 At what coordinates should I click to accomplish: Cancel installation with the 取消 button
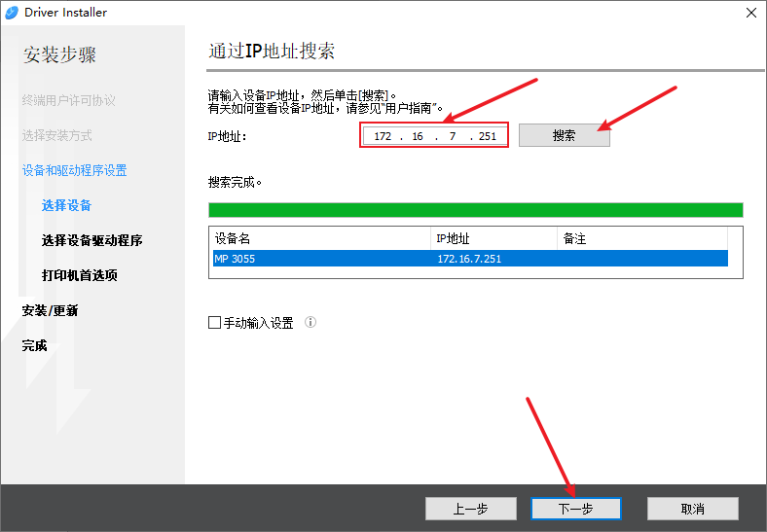tap(692, 509)
